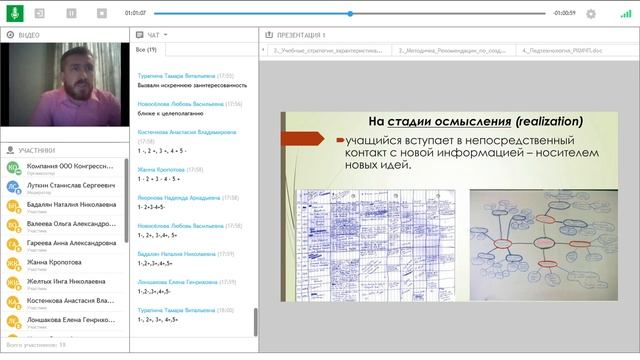Select participant name 'Костенкова Анастасия Вла...'
Viewport: 640px width, 360px height.
71,300
